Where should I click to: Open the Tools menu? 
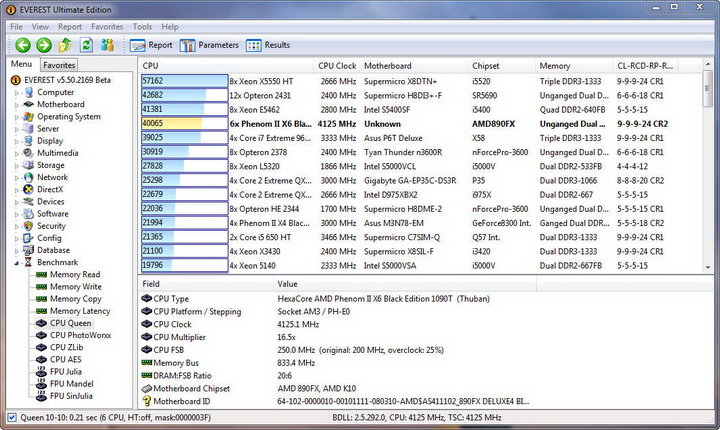[x=142, y=27]
